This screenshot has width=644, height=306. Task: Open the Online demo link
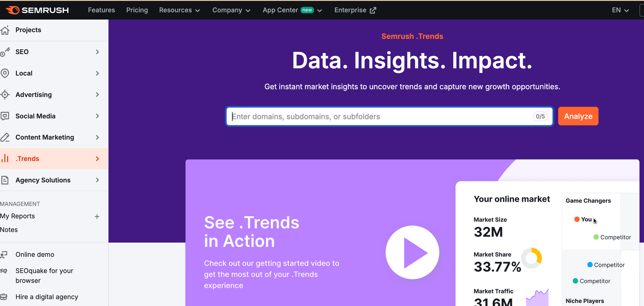[35, 255]
